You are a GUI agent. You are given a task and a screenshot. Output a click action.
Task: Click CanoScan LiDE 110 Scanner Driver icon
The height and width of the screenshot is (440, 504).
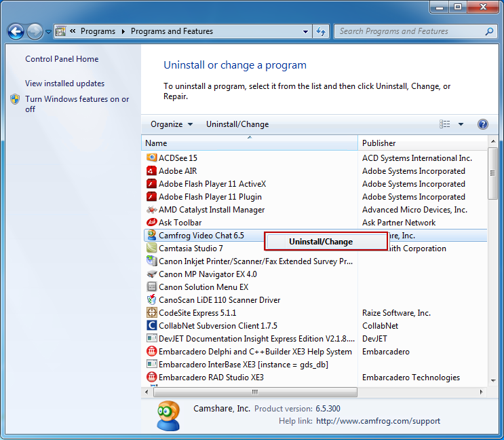click(151, 299)
